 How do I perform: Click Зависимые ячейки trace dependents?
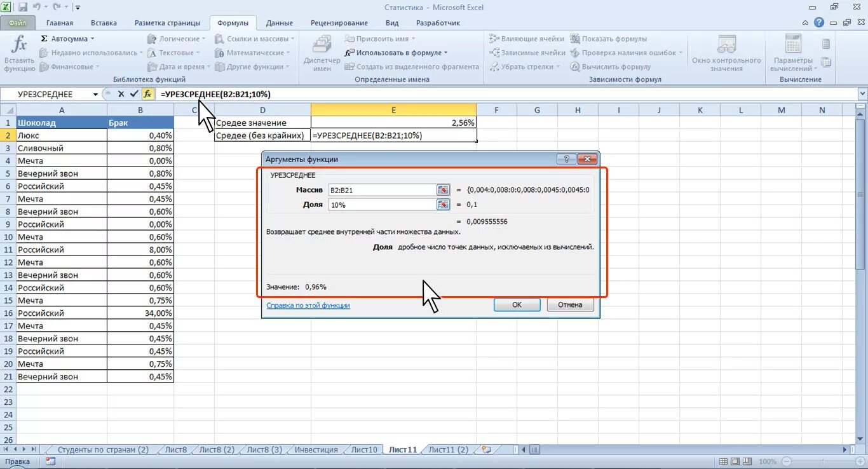527,53
